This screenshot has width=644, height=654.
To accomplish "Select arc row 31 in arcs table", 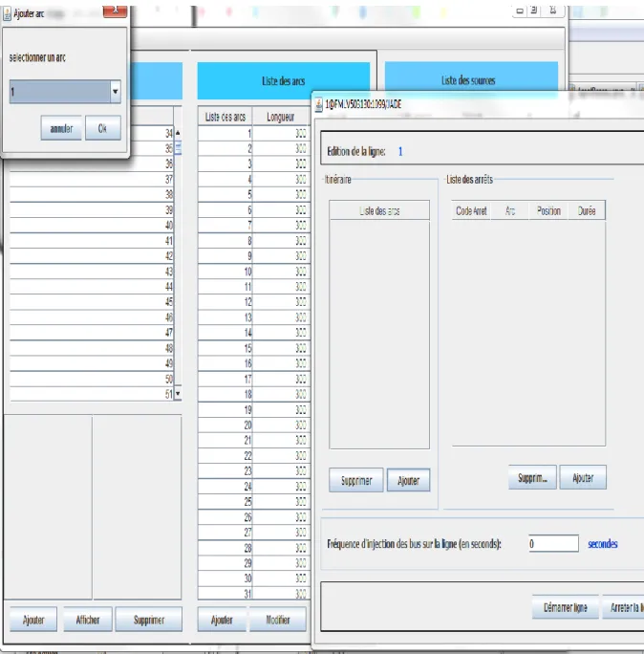I will pyautogui.click(x=254, y=594).
